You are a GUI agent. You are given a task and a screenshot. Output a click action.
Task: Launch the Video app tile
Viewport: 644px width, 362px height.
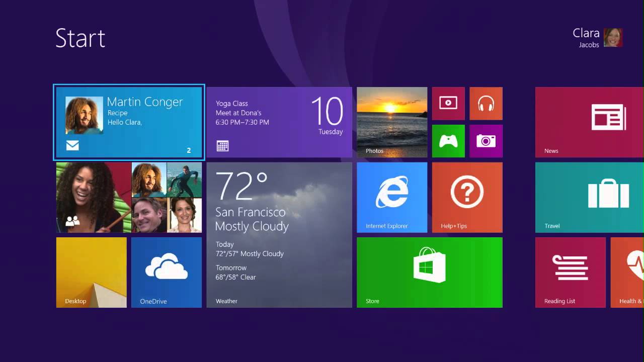click(448, 104)
